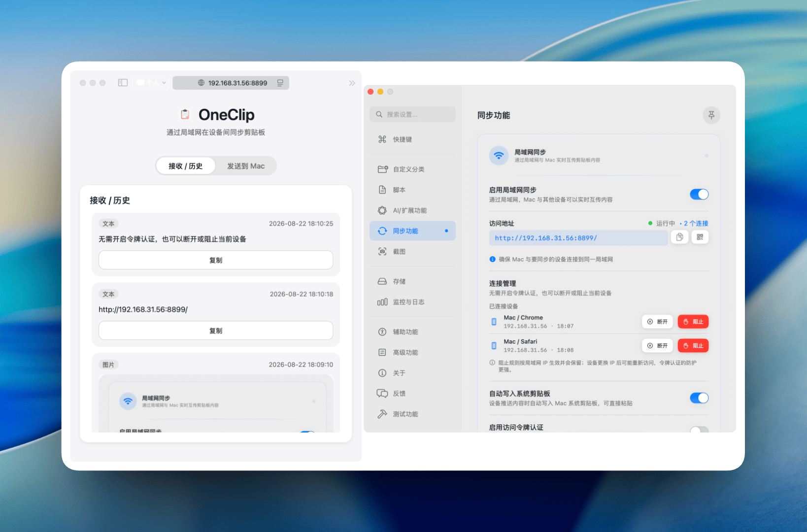Click the command key icon beside 快捷键

pyautogui.click(x=382, y=139)
